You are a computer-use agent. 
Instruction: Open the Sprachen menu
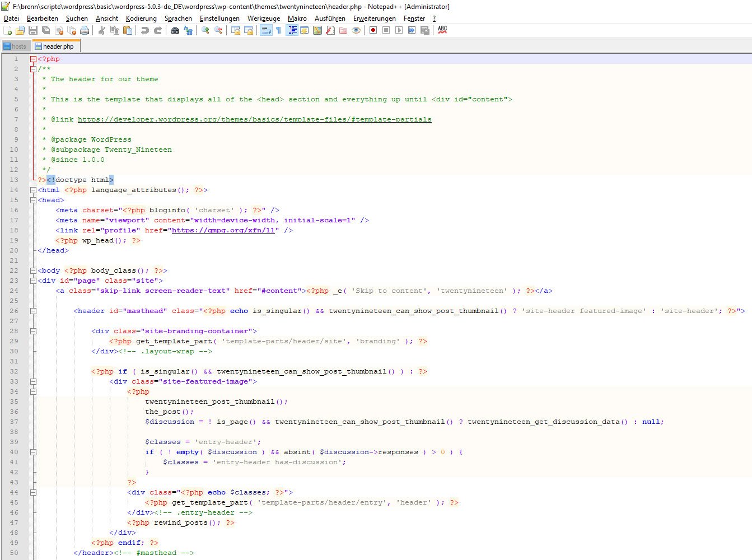178,18
